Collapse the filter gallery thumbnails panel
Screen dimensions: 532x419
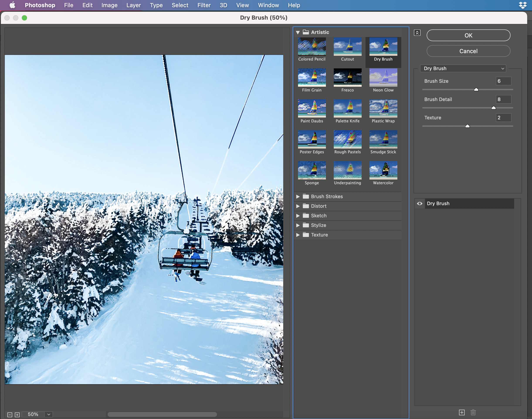click(x=417, y=33)
